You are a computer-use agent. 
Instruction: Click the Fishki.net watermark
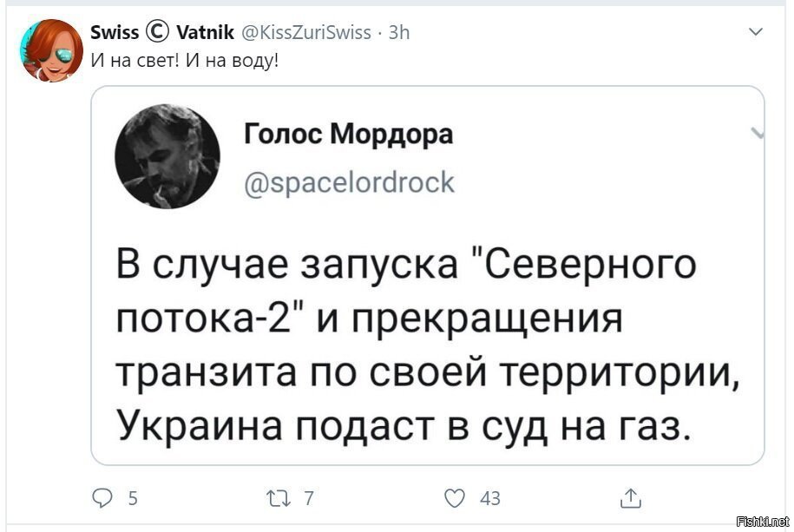pyautogui.click(x=763, y=522)
